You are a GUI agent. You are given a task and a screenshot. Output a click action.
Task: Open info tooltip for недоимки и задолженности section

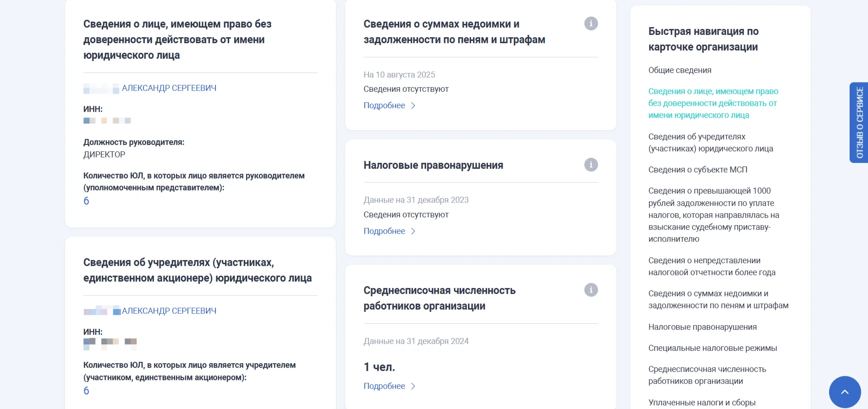coord(591,23)
